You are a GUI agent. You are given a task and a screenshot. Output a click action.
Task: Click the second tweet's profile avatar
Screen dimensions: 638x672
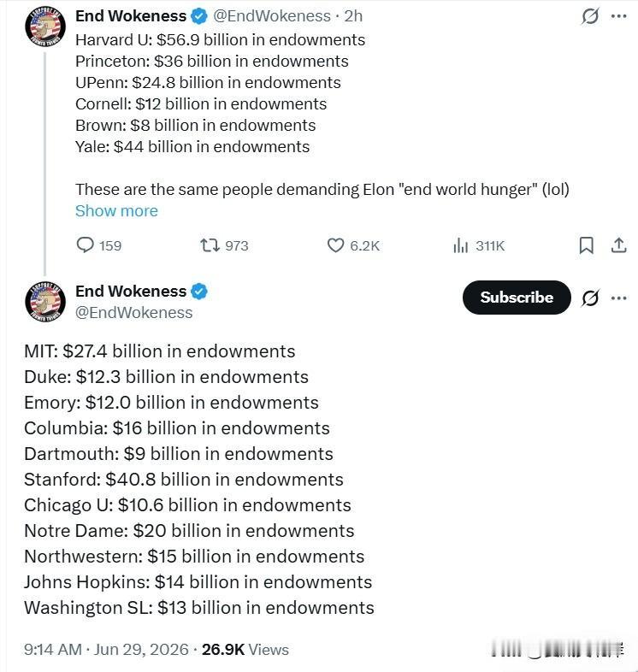pyautogui.click(x=45, y=302)
